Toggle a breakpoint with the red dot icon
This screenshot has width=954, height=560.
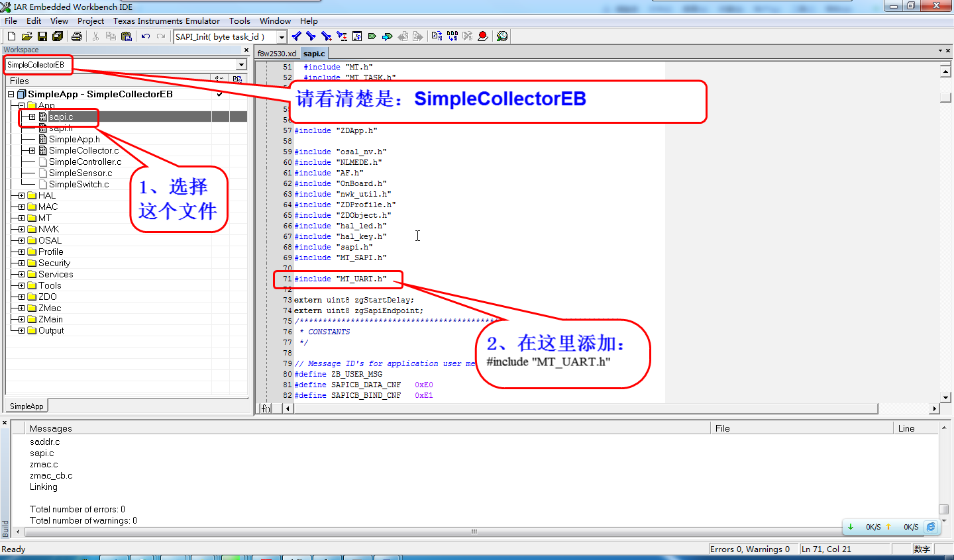(483, 36)
